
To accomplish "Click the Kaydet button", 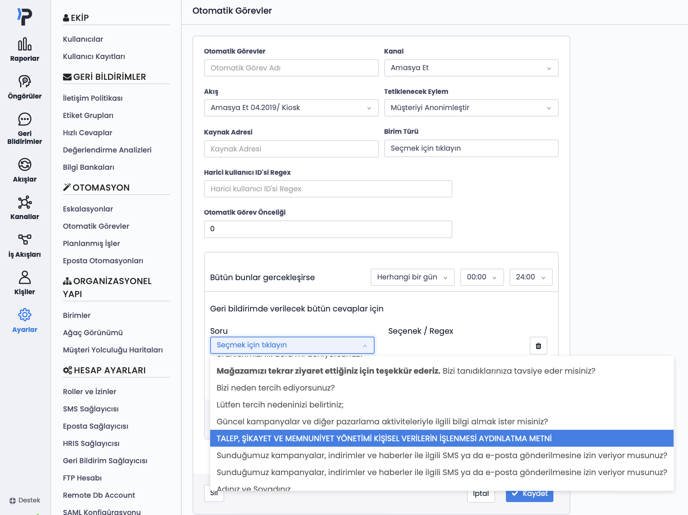I will coord(529,493).
